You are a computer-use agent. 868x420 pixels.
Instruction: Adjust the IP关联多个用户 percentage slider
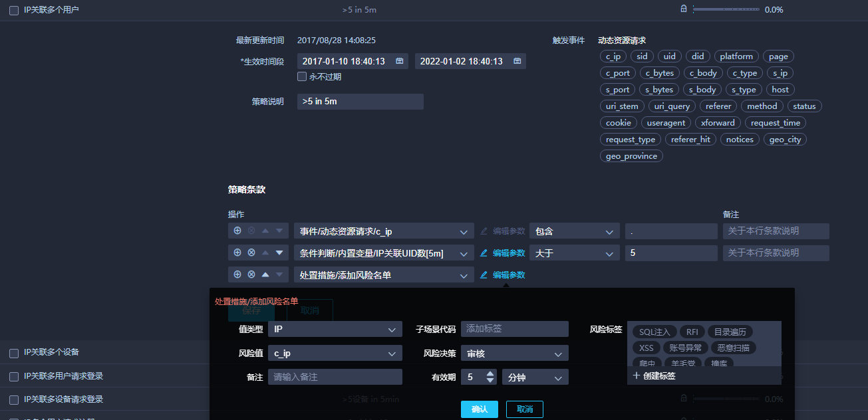(x=726, y=9)
